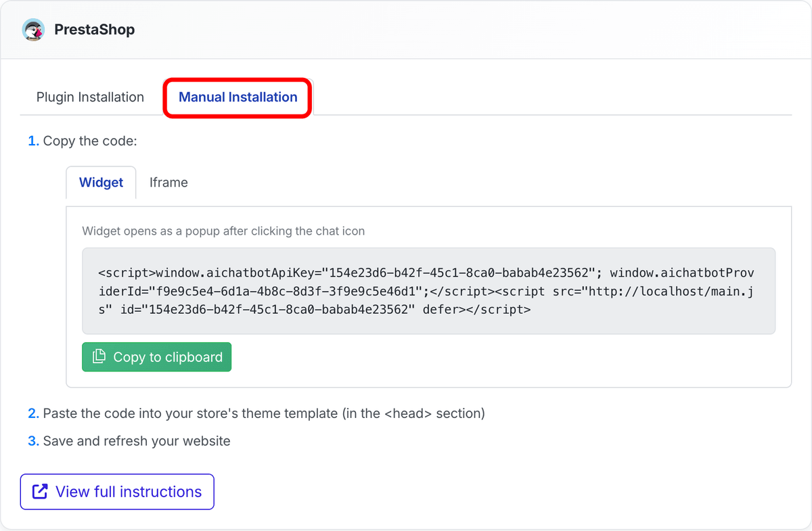The image size is (812, 531).
Task: Select the Widget tab
Action: point(101,182)
